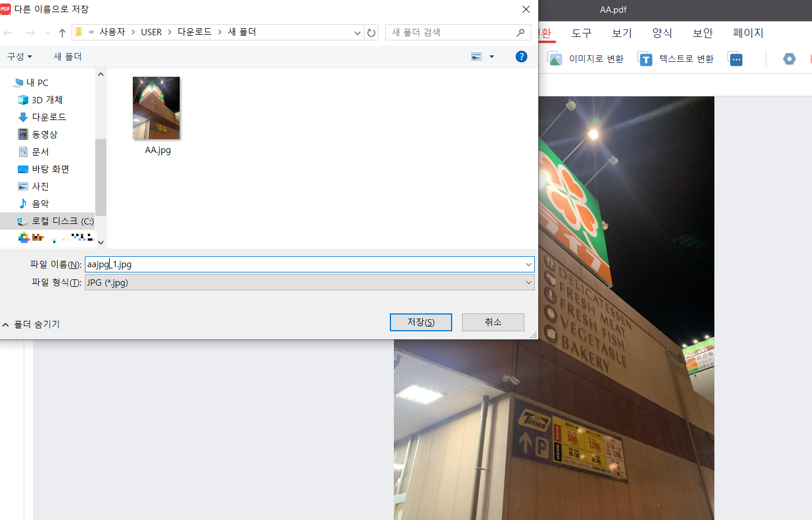Navigate up one folder with up arrow
This screenshot has width=812, height=520.
[62, 32]
